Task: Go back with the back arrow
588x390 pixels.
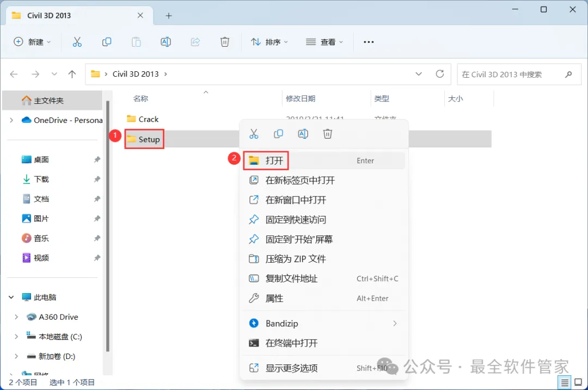Action: point(14,74)
